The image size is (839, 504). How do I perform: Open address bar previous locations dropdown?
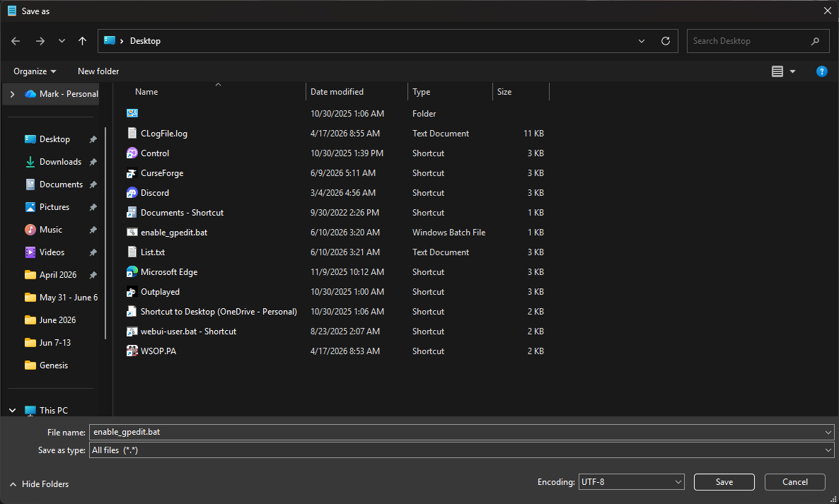pyautogui.click(x=642, y=41)
